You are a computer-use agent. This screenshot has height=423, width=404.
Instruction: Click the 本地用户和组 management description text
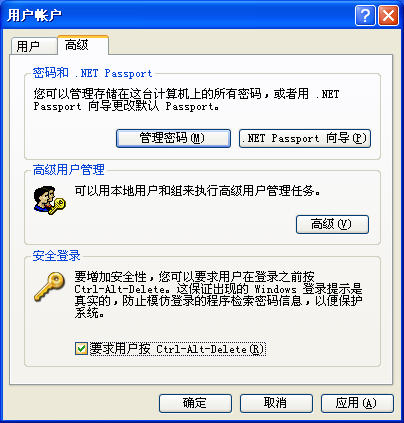(x=197, y=191)
